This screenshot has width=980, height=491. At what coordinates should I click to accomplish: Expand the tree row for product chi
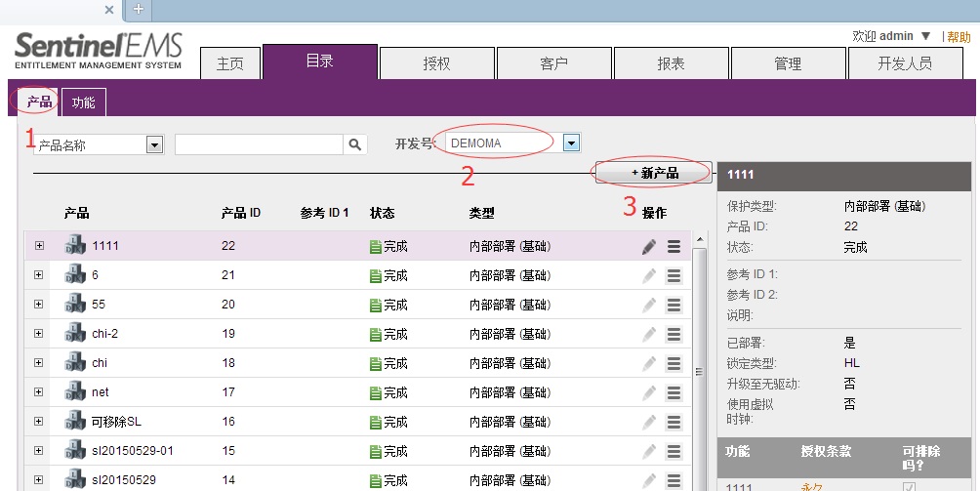point(39,363)
